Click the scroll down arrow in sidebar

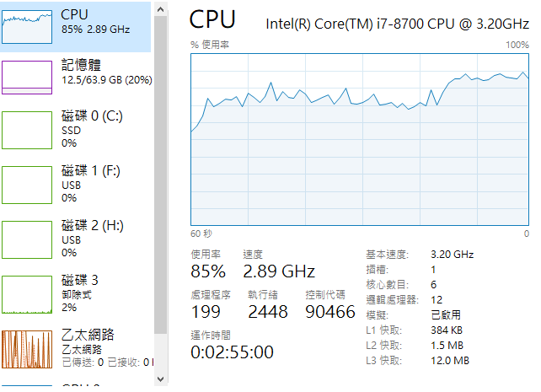tap(160, 379)
